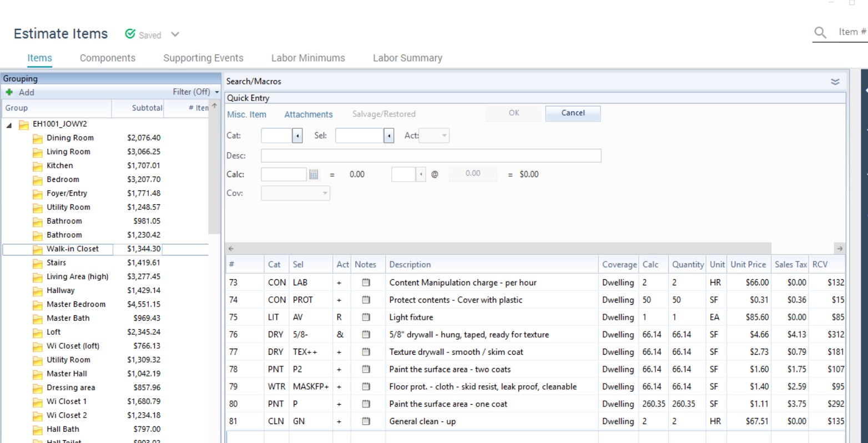
Task: Select the Dressing area group
Action: coord(70,388)
